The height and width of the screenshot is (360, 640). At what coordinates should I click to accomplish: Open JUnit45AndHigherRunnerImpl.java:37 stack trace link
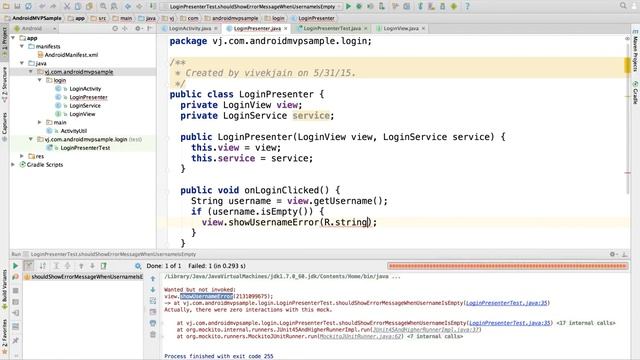pos(426,330)
